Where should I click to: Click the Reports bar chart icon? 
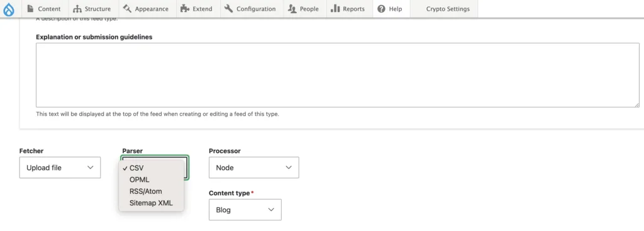pyautogui.click(x=335, y=9)
